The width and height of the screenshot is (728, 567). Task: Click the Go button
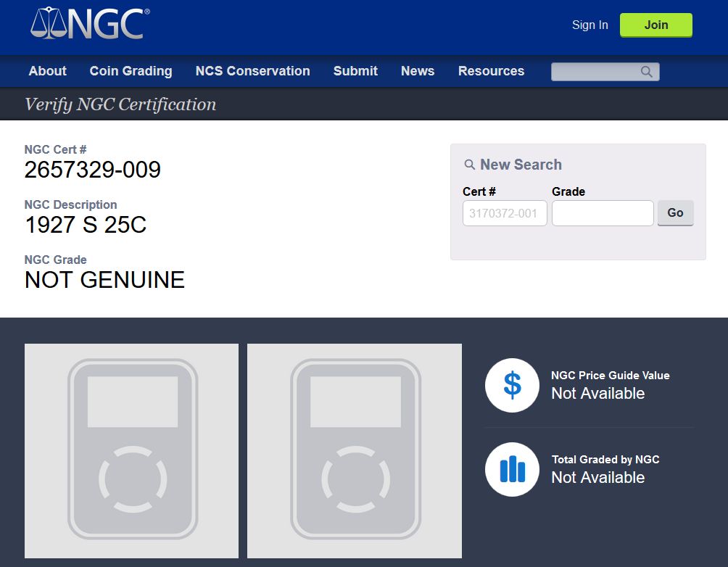[x=675, y=212]
